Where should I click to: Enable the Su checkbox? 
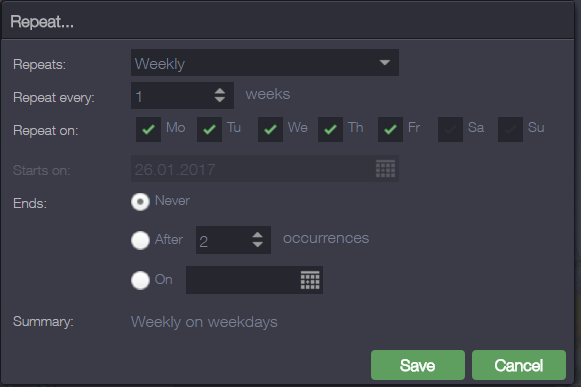click(x=510, y=129)
